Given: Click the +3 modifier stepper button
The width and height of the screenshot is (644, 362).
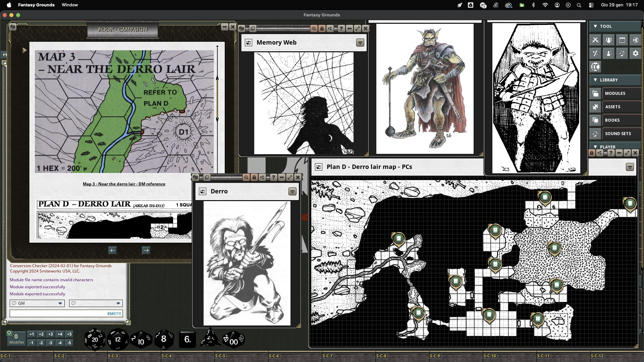Looking at the screenshot, I should point(50,334).
